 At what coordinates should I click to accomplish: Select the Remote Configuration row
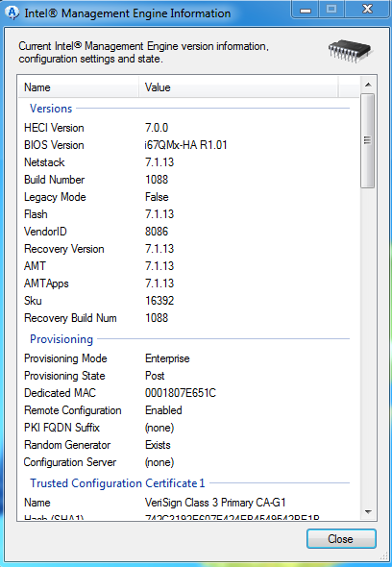[x=188, y=410]
